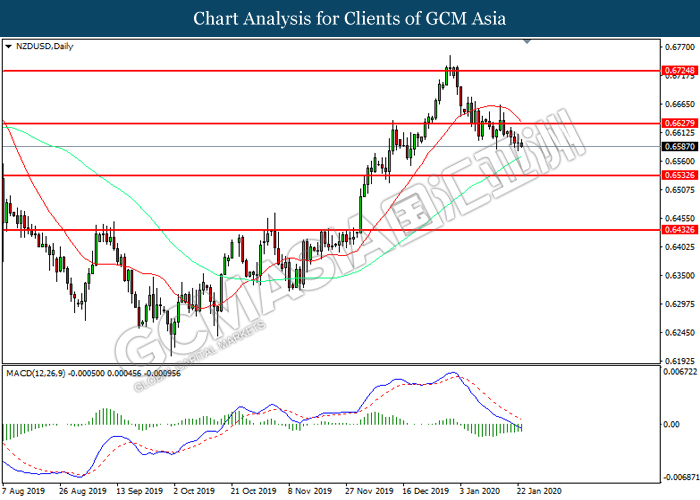Select the 8 Nov 2019 date label

[310, 491]
